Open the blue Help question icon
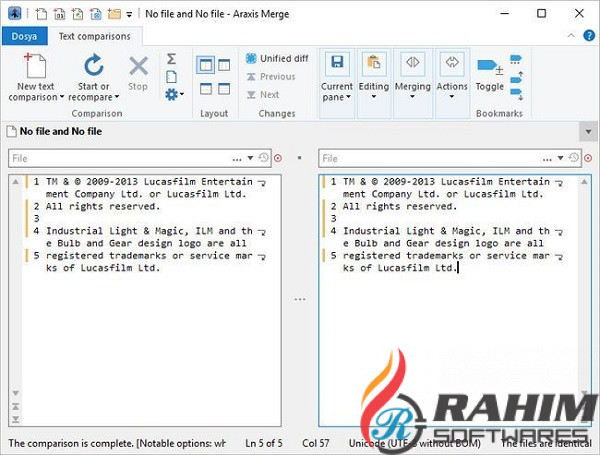This screenshot has width=600, height=455. (x=589, y=36)
